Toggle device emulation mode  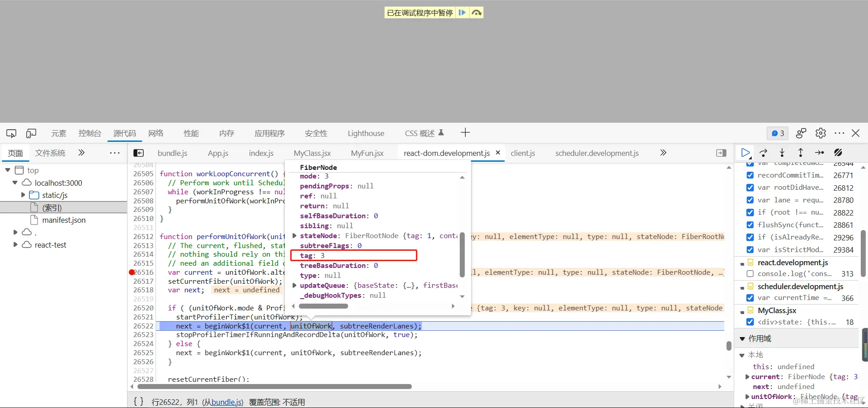[31, 133]
